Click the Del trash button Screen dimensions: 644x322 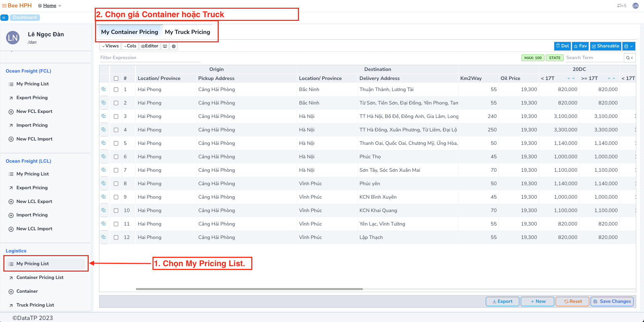(x=562, y=46)
